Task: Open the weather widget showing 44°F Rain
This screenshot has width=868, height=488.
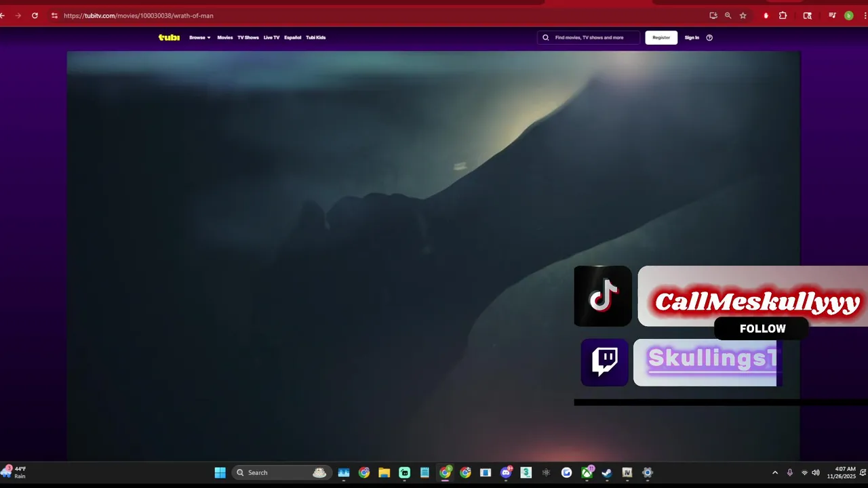Action: (x=15, y=472)
